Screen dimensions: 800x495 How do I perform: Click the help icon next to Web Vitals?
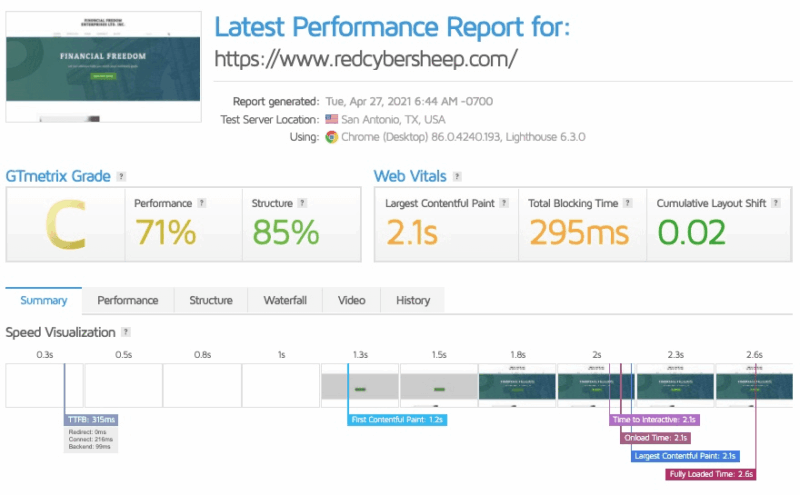[x=456, y=176]
